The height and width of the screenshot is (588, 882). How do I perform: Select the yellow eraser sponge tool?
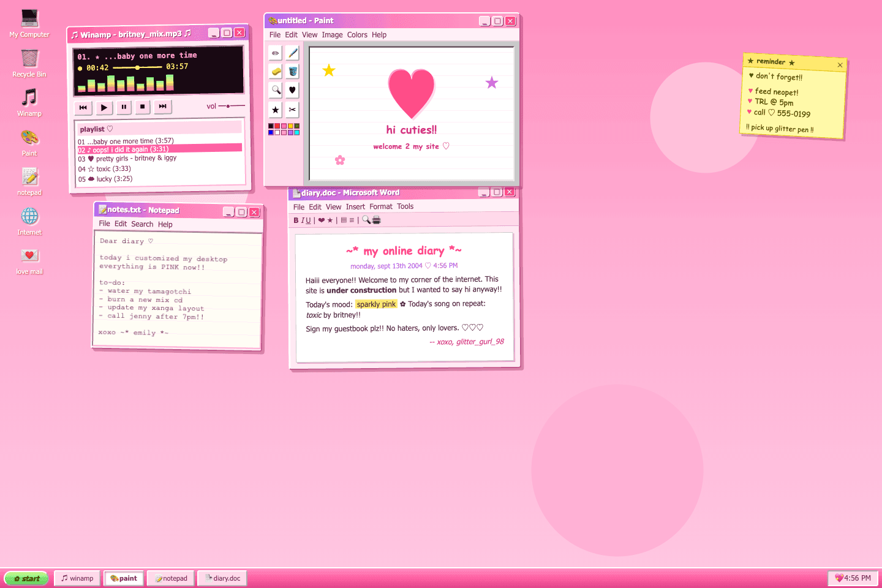[x=276, y=72]
